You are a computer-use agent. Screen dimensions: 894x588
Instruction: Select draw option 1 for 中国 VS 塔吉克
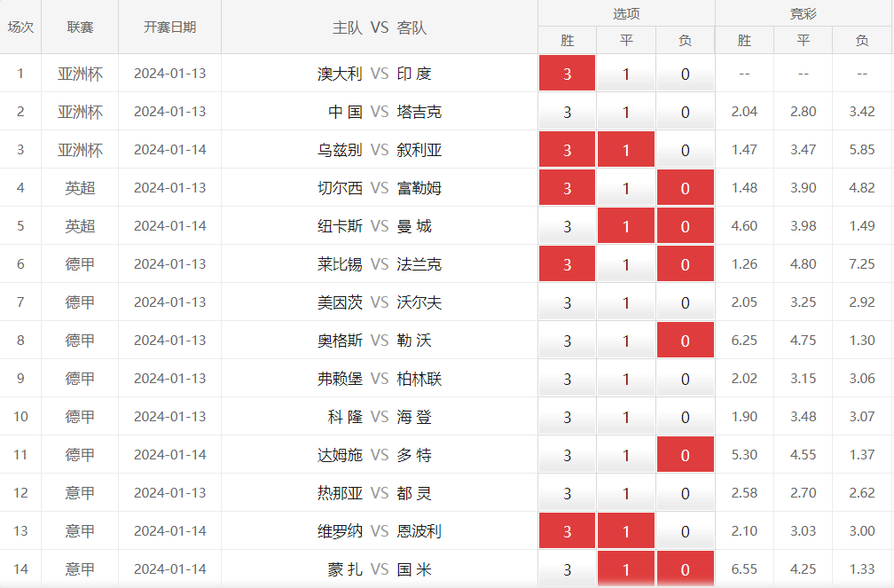point(626,111)
